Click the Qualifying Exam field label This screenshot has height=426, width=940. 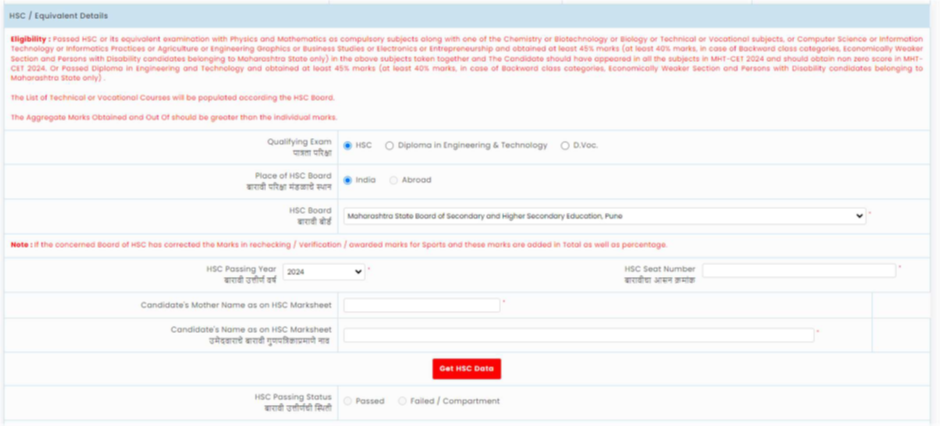point(298,142)
